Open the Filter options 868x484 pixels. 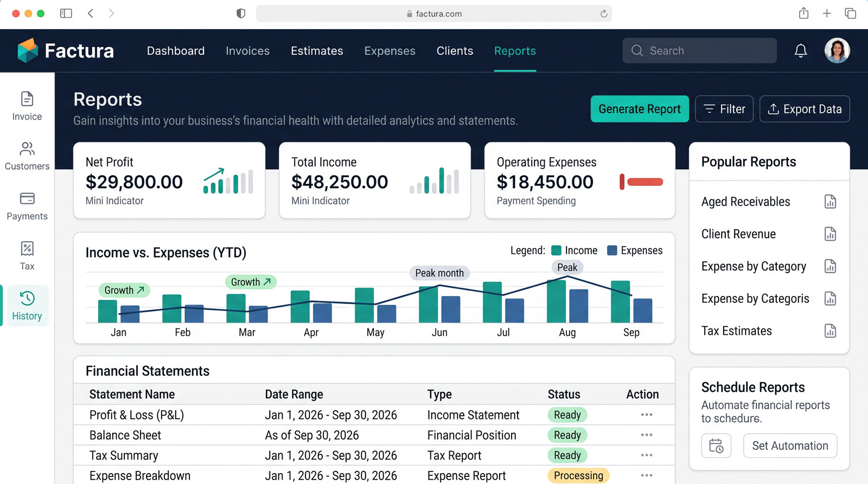click(x=724, y=109)
